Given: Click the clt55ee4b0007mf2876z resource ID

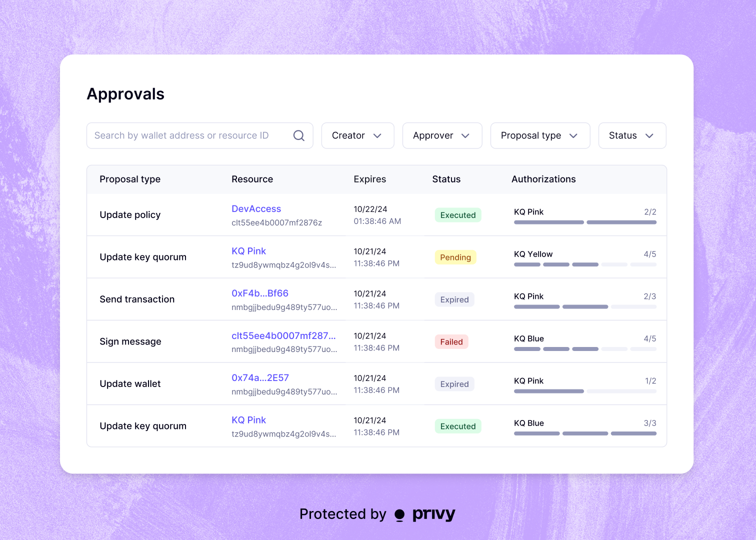Looking at the screenshot, I should pos(276,223).
